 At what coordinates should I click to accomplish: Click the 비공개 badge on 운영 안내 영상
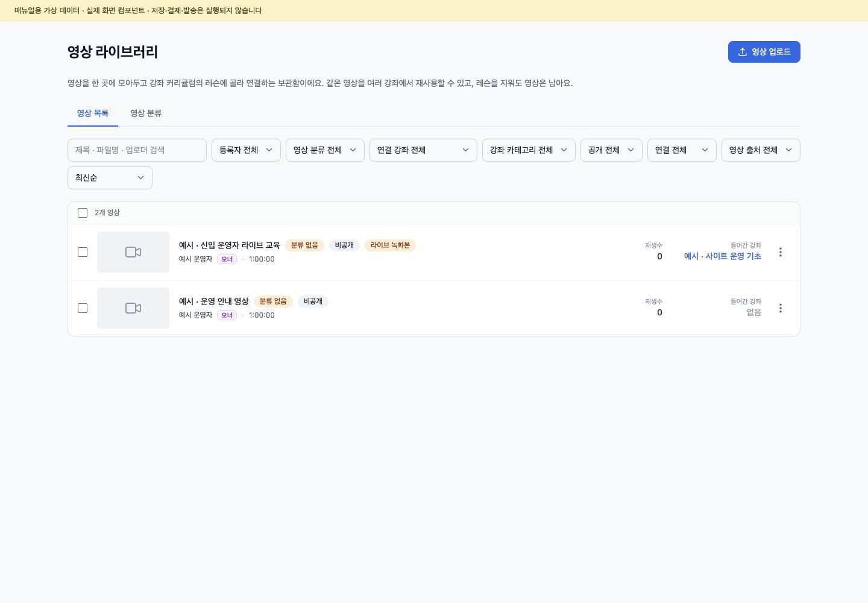[x=313, y=301]
